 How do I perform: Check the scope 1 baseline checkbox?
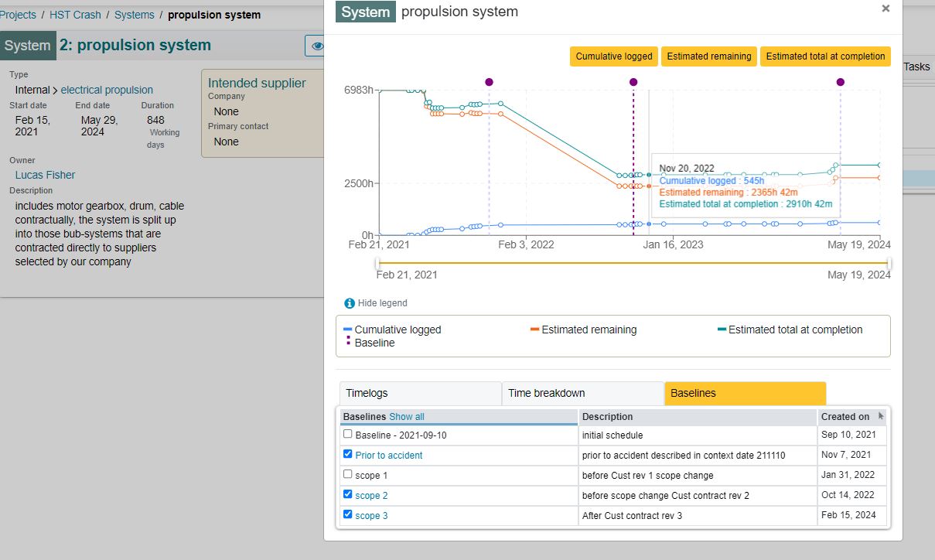347,474
